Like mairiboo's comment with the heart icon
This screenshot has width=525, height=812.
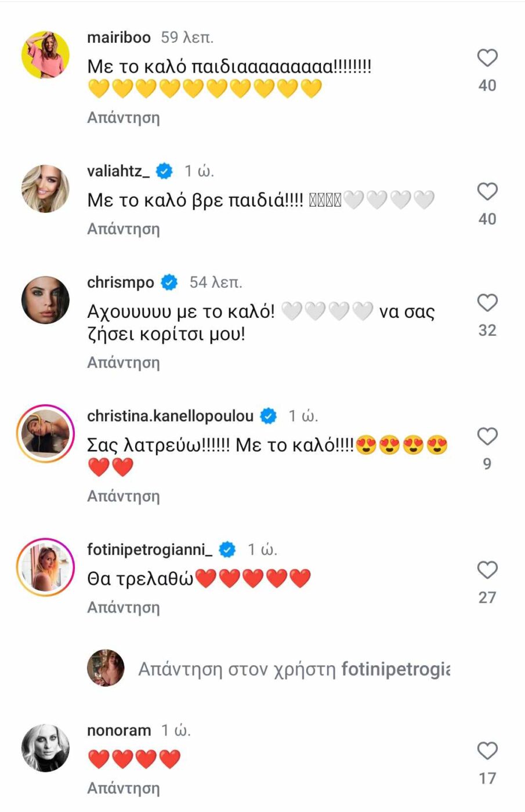point(487,58)
